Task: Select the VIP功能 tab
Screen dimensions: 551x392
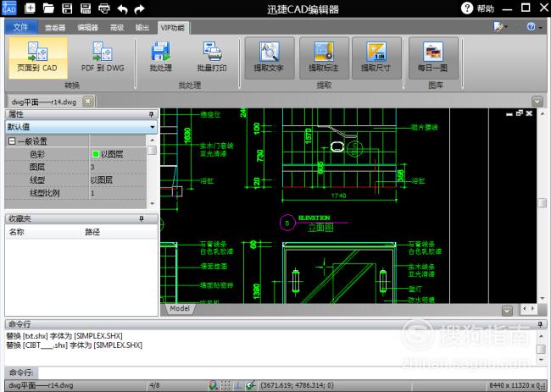Action: point(173,27)
